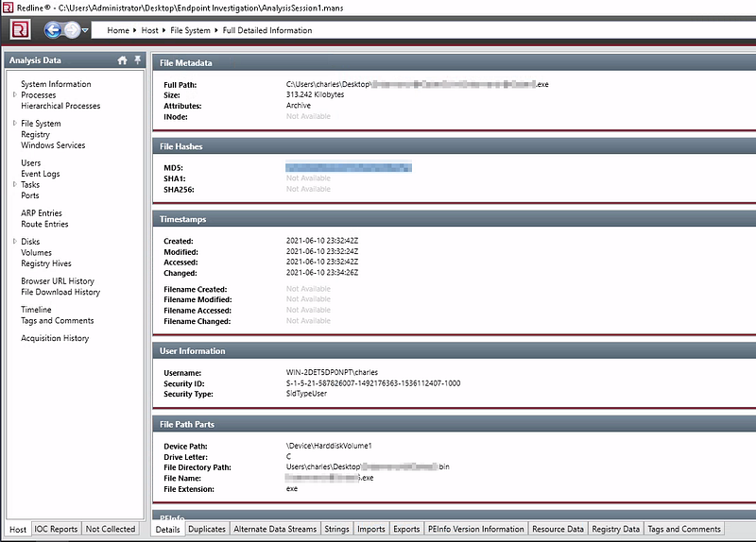The width and height of the screenshot is (756, 542).
Task: Click File System in the breadcrumb
Action: click(x=190, y=30)
